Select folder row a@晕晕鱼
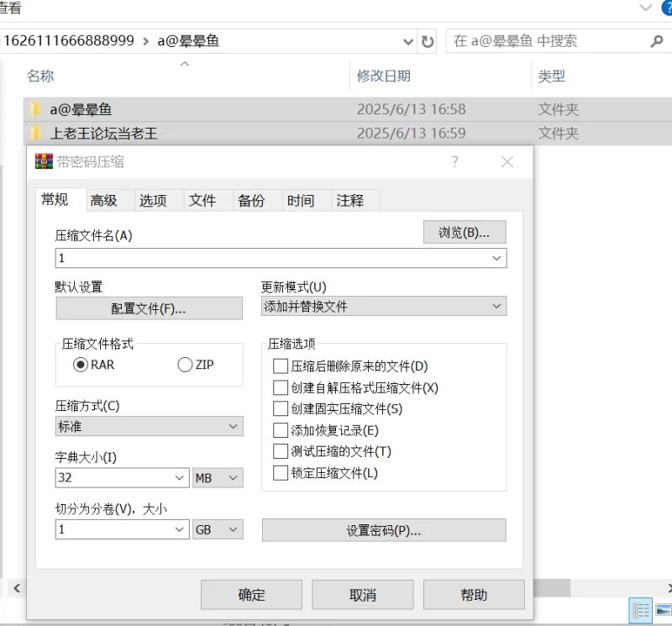 [348, 109]
